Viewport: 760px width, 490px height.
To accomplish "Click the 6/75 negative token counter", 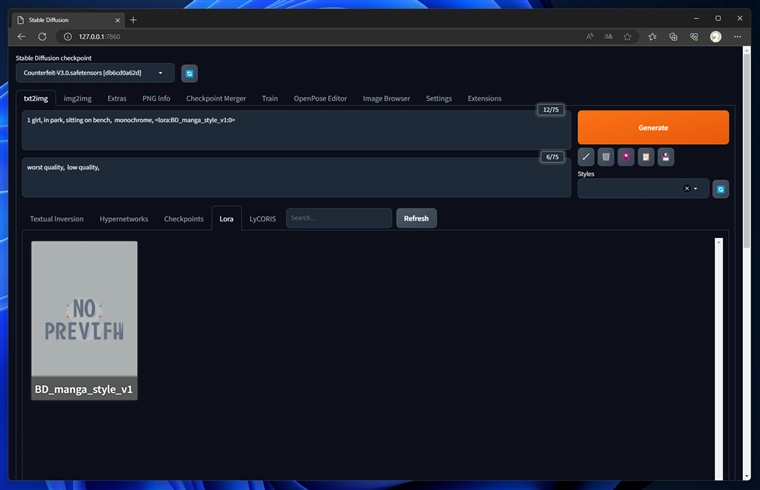I will (x=552, y=157).
